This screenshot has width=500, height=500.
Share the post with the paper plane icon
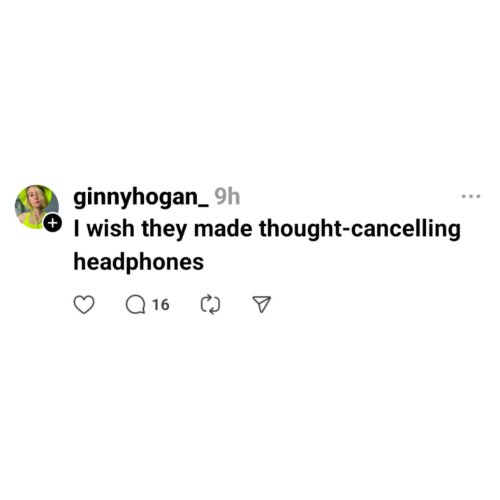(262, 304)
